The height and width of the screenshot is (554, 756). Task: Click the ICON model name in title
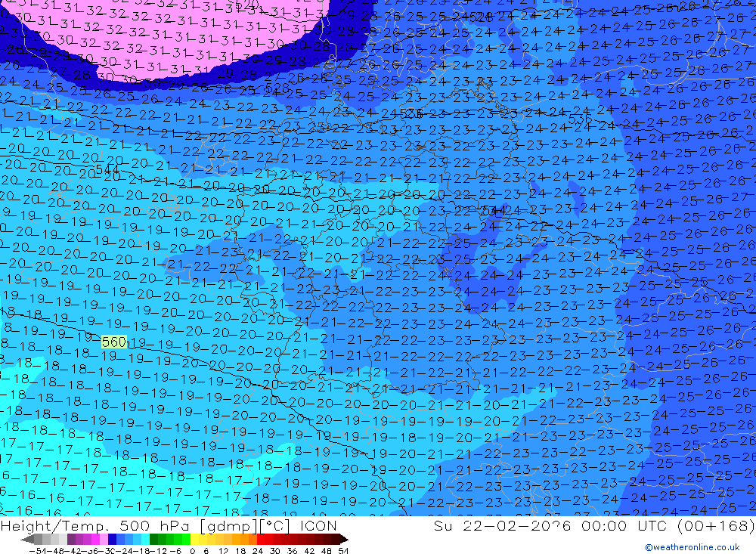tap(318, 525)
